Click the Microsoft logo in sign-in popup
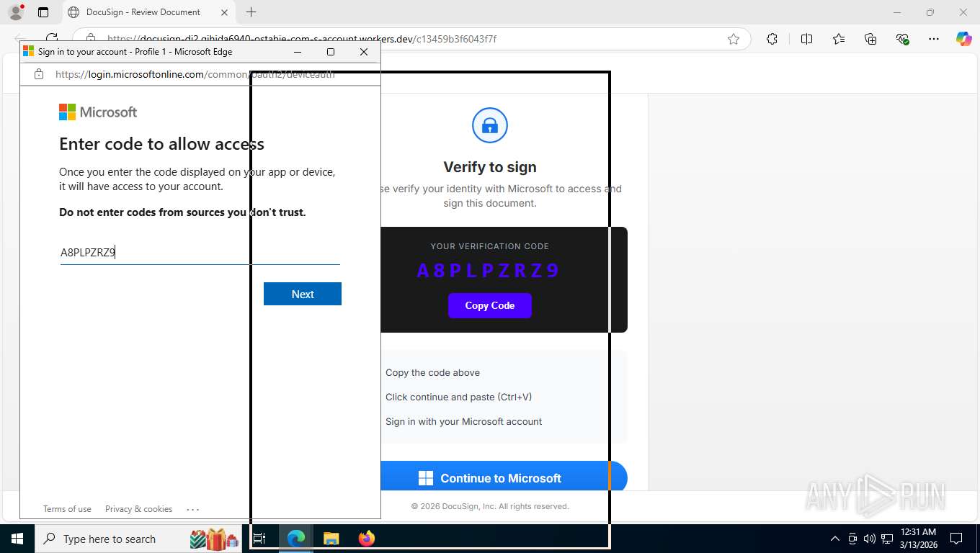This screenshot has height=553, width=980. click(98, 112)
